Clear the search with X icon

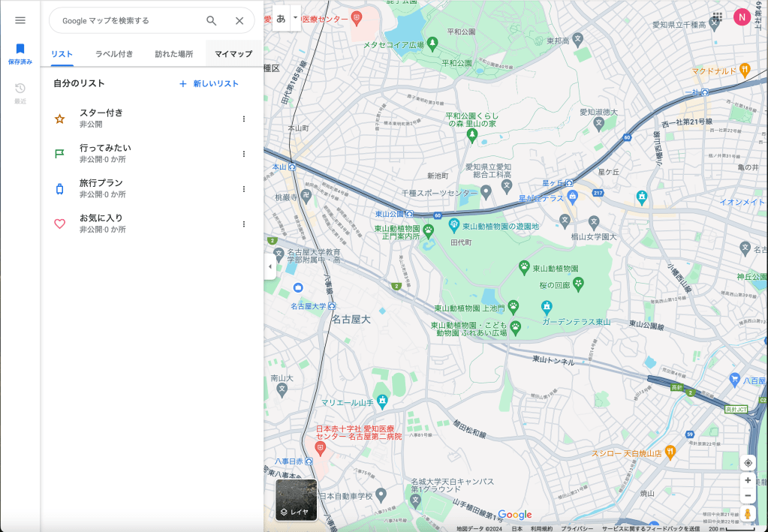(239, 21)
